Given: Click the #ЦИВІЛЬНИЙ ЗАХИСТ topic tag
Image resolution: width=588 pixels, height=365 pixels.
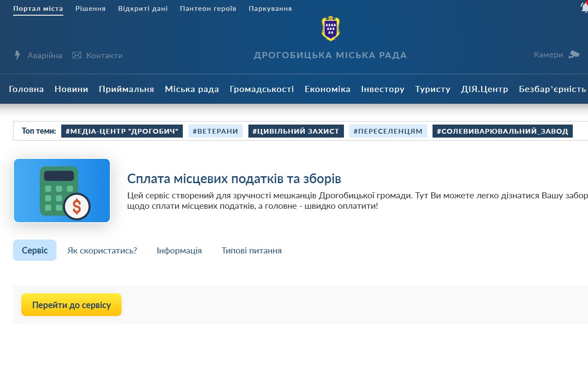Looking at the screenshot, I should (296, 131).
